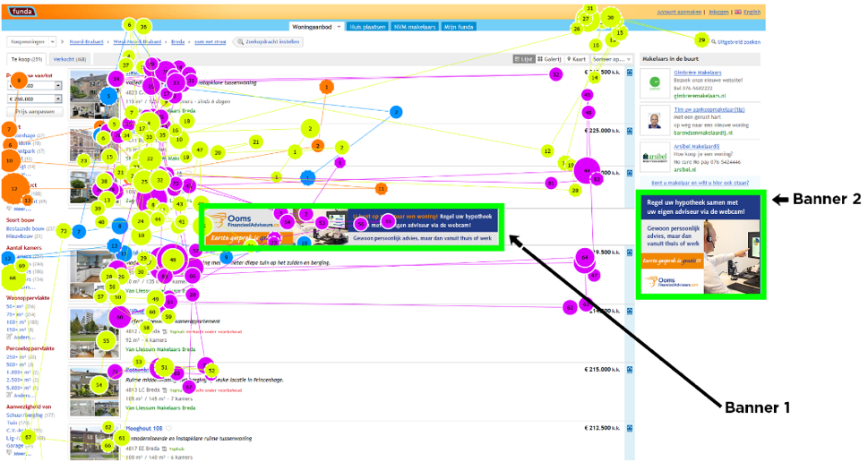Viewport: 868px width, 462px height.
Task: Expand the € 250.000 maximum price dropdown
Action: [x=58, y=98]
